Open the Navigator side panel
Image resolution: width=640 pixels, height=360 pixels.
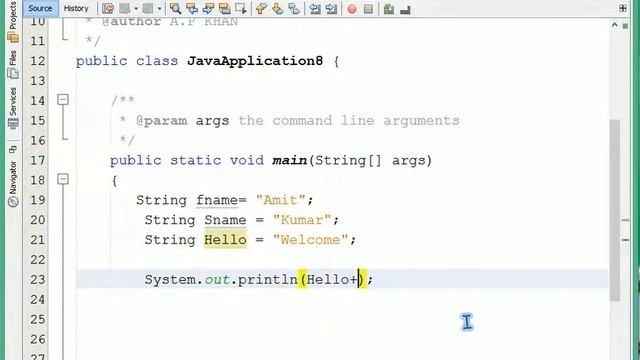[13, 184]
